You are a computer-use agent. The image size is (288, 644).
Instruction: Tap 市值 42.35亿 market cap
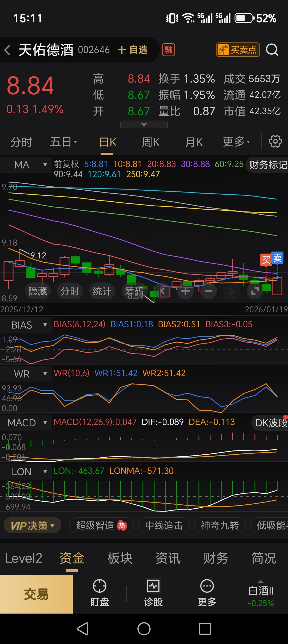252,111
